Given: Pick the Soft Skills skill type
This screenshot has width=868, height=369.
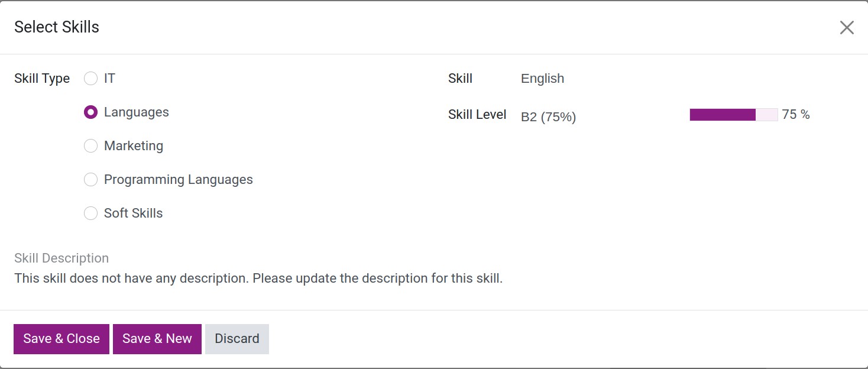Looking at the screenshot, I should (x=90, y=213).
